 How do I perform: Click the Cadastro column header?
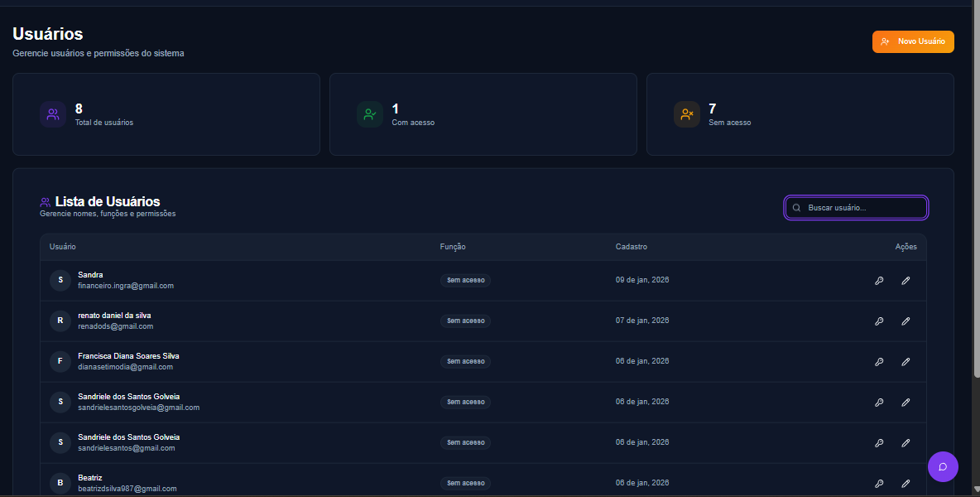632,247
